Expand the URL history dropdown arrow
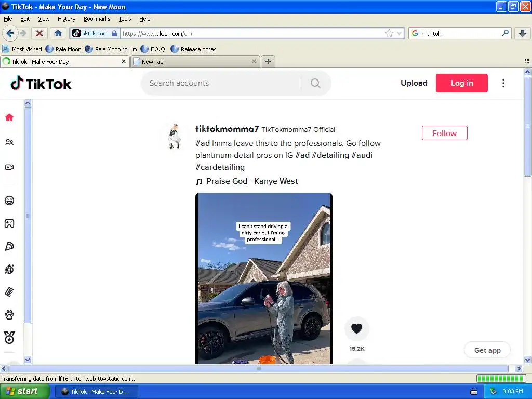This screenshot has height=399, width=532. [399, 33]
